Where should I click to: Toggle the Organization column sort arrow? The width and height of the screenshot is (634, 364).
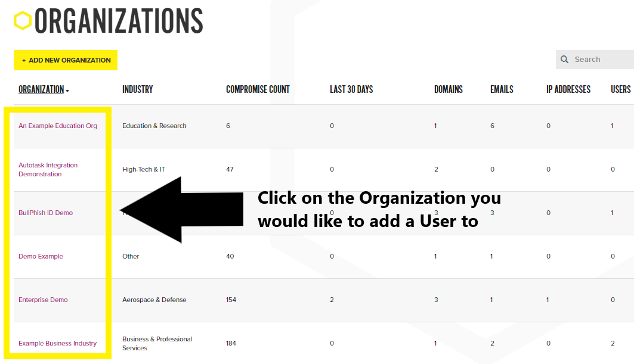(67, 91)
